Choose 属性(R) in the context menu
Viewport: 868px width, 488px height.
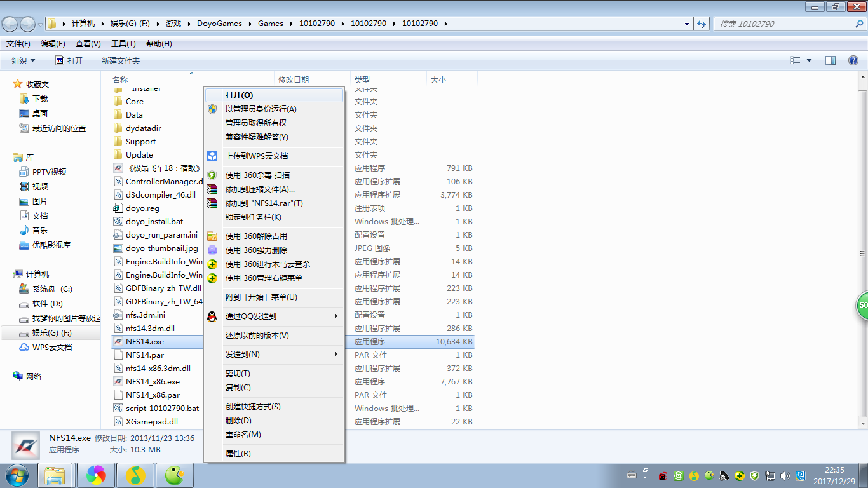273,453
